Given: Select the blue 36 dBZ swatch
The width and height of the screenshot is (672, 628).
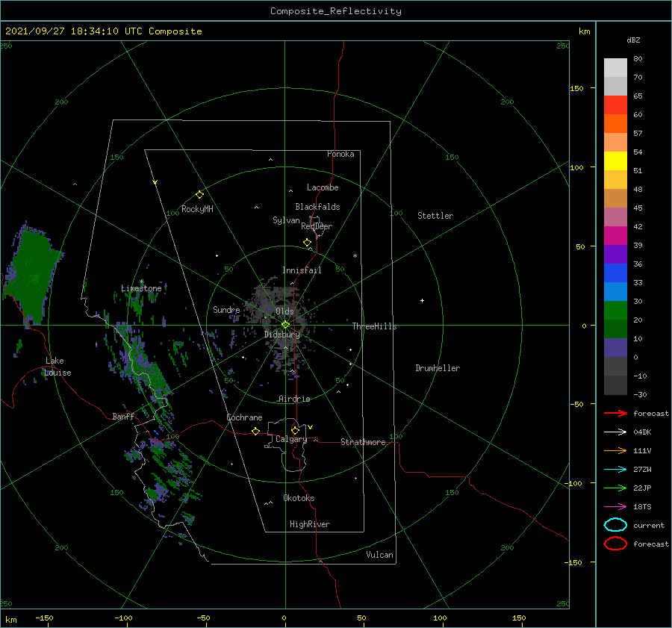Looking at the screenshot, I should (615, 273).
